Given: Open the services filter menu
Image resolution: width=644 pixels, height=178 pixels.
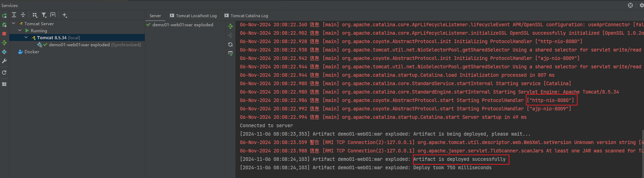Looking at the screenshot, I should 44,15.
